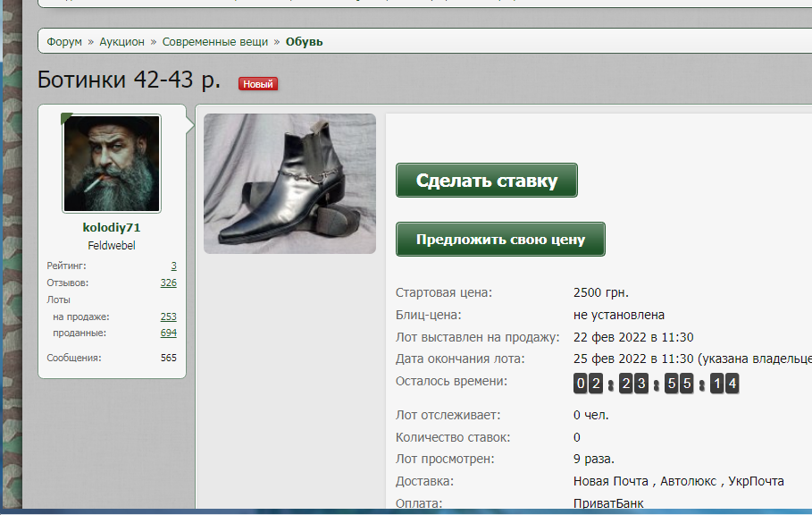812x515 pixels.
Task: Click the Сообщения count 565
Action: 168,358
